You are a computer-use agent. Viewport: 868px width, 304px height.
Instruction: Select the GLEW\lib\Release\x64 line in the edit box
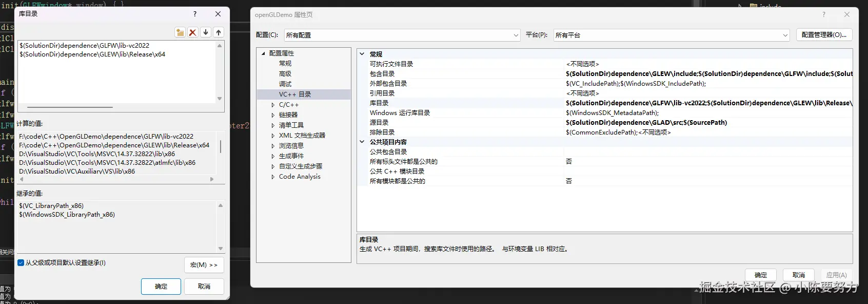pyautogui.click(x=92, y=54)
